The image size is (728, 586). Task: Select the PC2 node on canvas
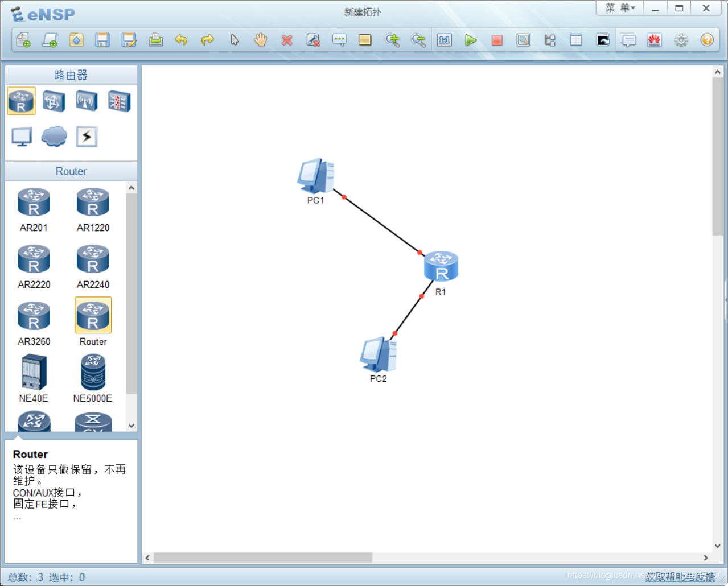378,355
